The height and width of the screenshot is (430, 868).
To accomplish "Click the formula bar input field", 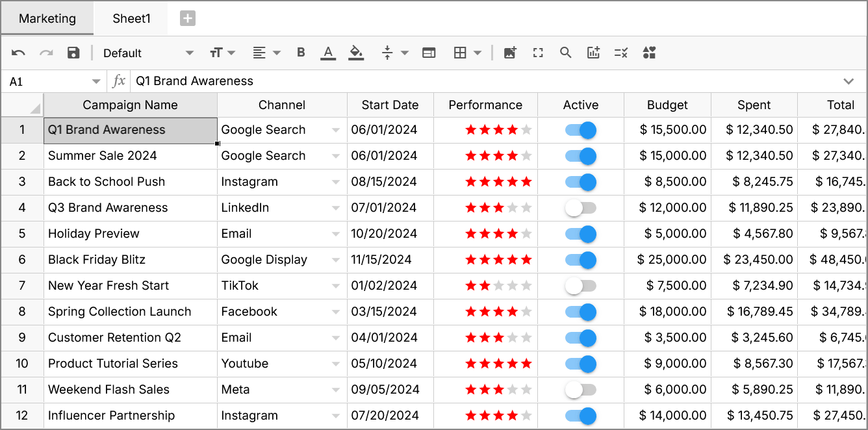I will pos(484,81).
